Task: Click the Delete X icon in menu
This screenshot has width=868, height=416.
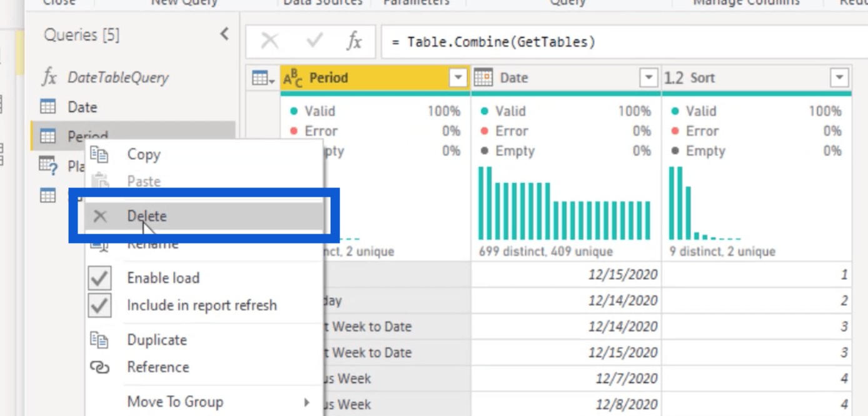Action: pos(99,216)
